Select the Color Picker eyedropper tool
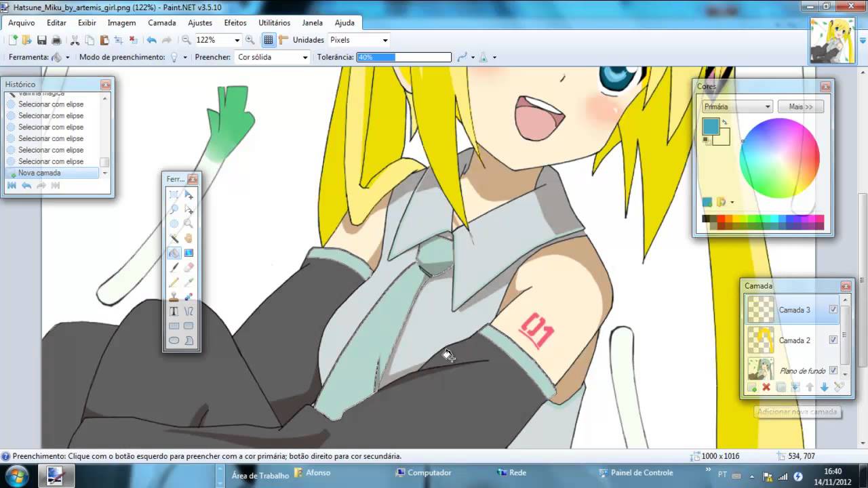This screenshot has height=488, width=868. click(x=189, y=282)
